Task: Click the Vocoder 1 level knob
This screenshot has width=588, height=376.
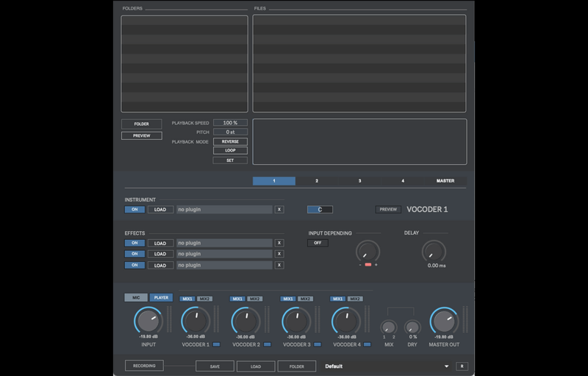Action: [196, 320]
